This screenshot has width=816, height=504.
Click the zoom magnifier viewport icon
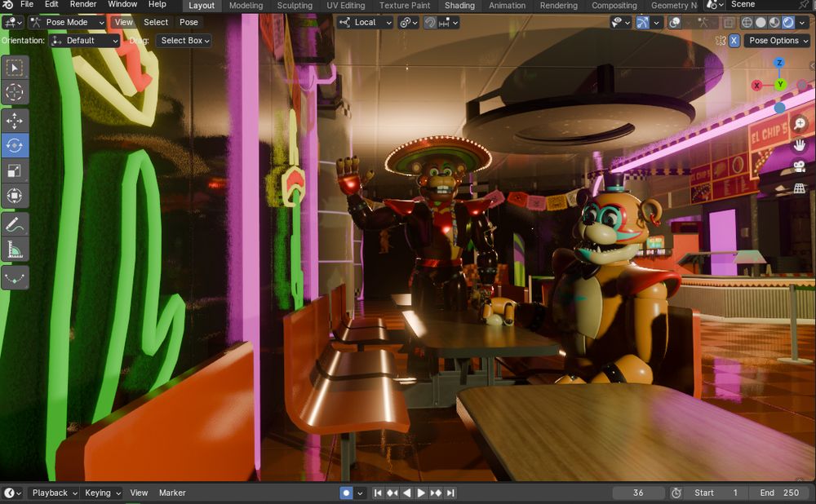[x=800, y=123]
